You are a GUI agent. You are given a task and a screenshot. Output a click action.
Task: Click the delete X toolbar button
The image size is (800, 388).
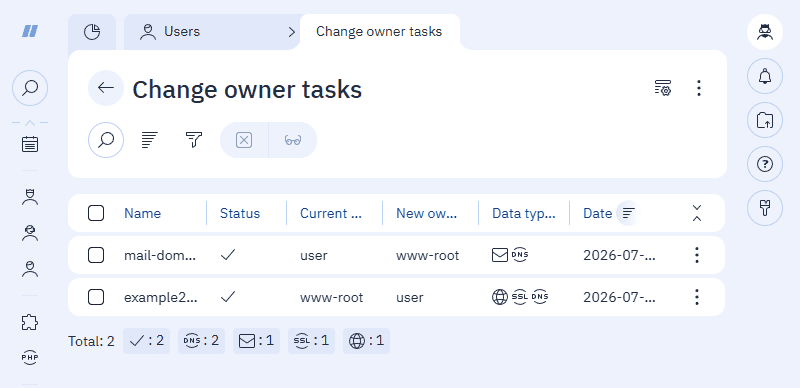pyautogui.click(x=244, y=140)
